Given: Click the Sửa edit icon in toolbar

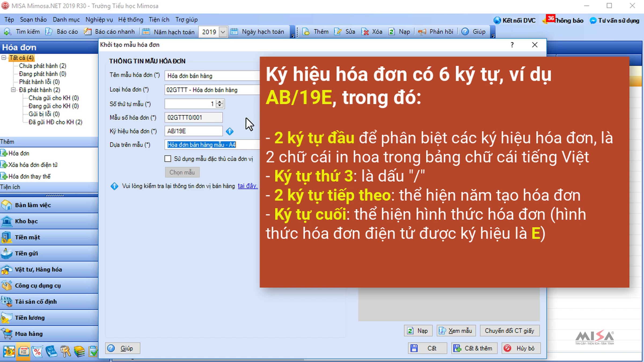Looking at the screenshot, I should click(338, 32).
